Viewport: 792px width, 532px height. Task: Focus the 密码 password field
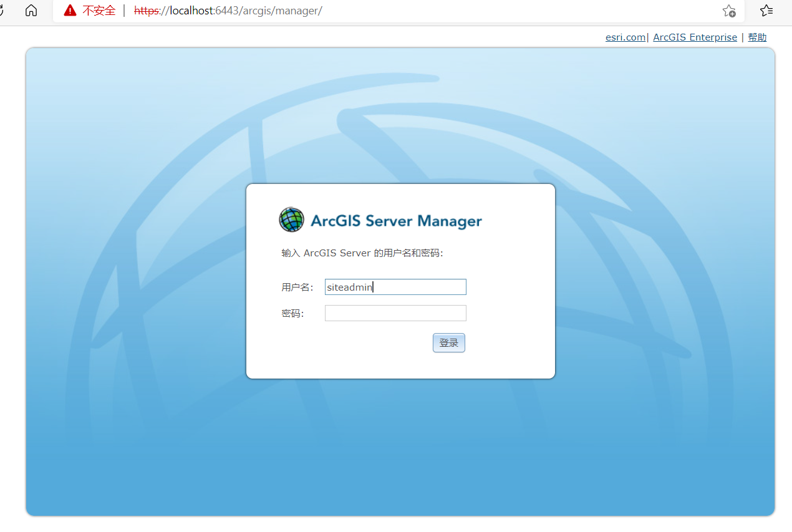coord(395,313)
